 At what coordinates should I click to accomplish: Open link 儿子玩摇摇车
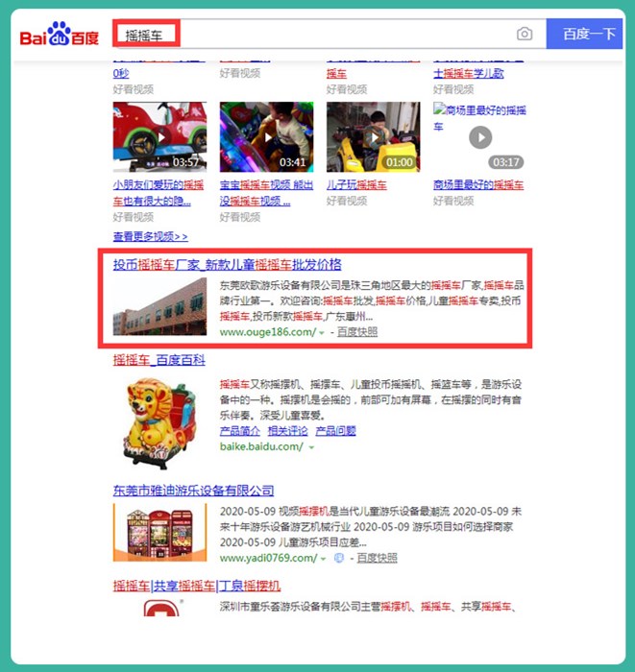tap(356, 184)
